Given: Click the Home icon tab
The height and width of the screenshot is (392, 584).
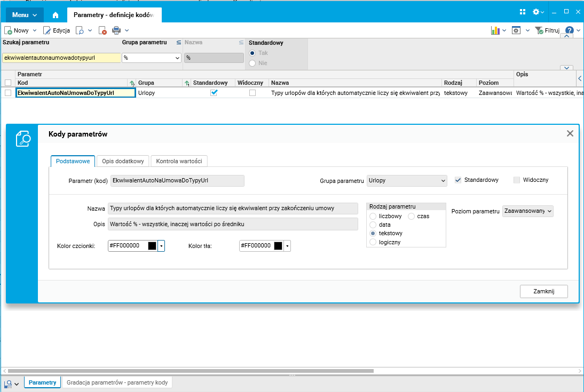Looking at the screenshot, I should (56, 15).
